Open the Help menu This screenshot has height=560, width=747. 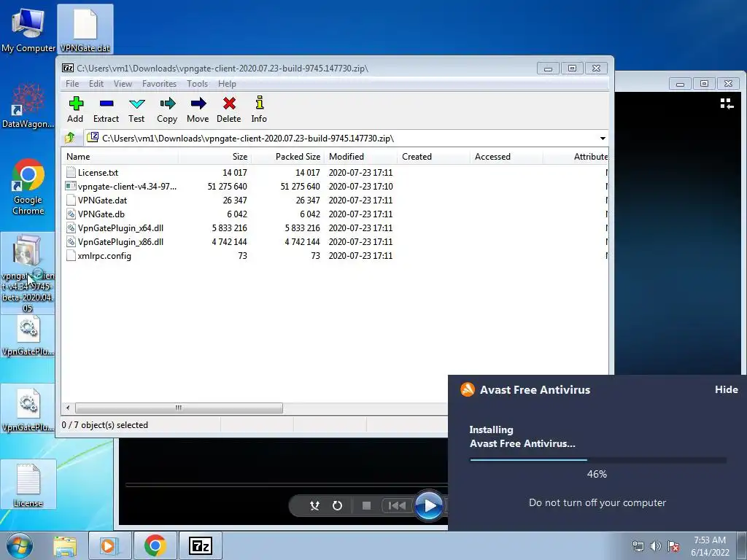228,84
